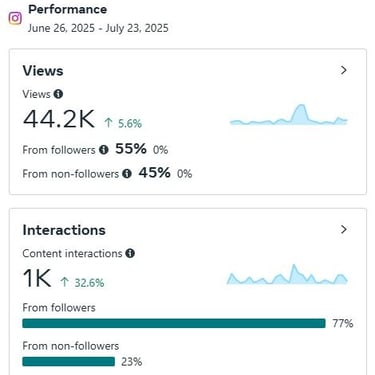The height and width of the screenshot is (375, 375).
Task: Open the Content interactions info icon
Action: [x=130, y=253]
